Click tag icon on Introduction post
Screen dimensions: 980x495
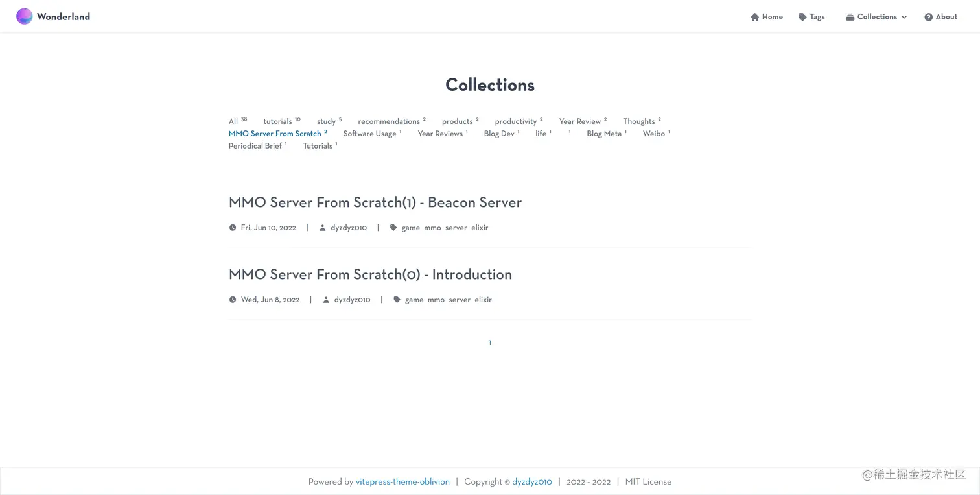coord(397,300)
